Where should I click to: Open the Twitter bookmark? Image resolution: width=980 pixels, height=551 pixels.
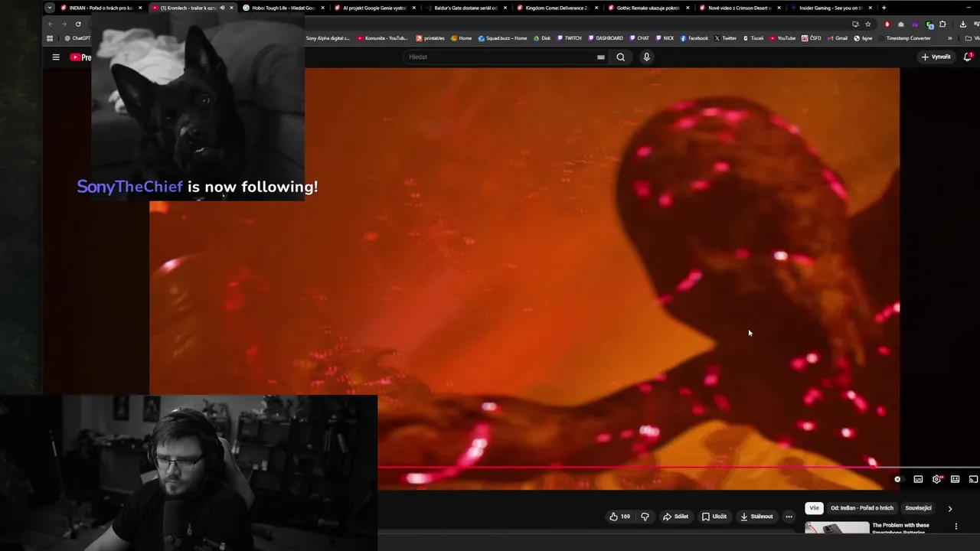[726, 38]
